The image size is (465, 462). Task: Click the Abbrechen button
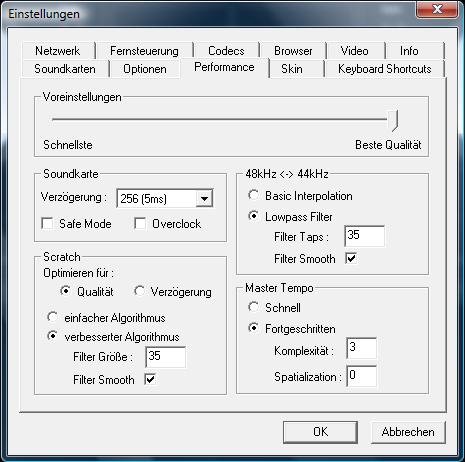408,432
